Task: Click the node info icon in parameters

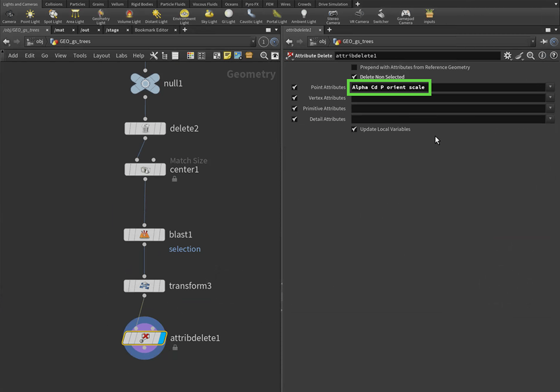Action: 542,56
